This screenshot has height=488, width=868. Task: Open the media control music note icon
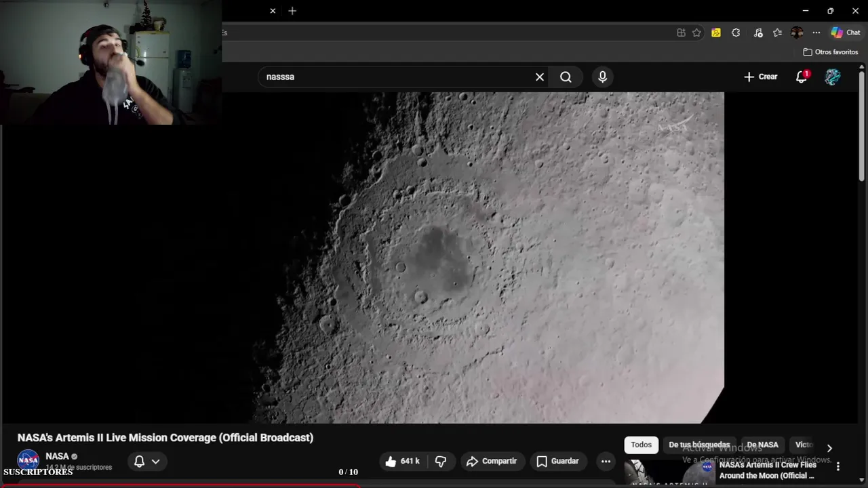(758, 33)
